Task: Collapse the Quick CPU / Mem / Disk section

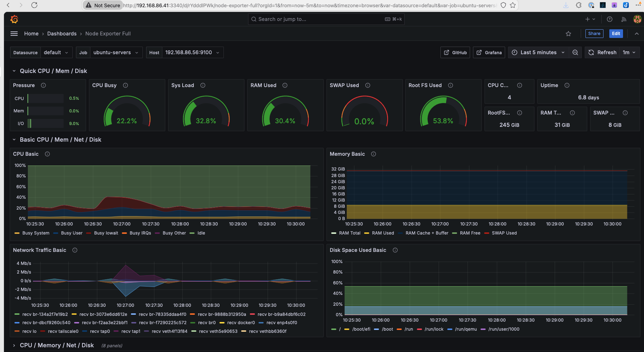Action: point(14,71)
